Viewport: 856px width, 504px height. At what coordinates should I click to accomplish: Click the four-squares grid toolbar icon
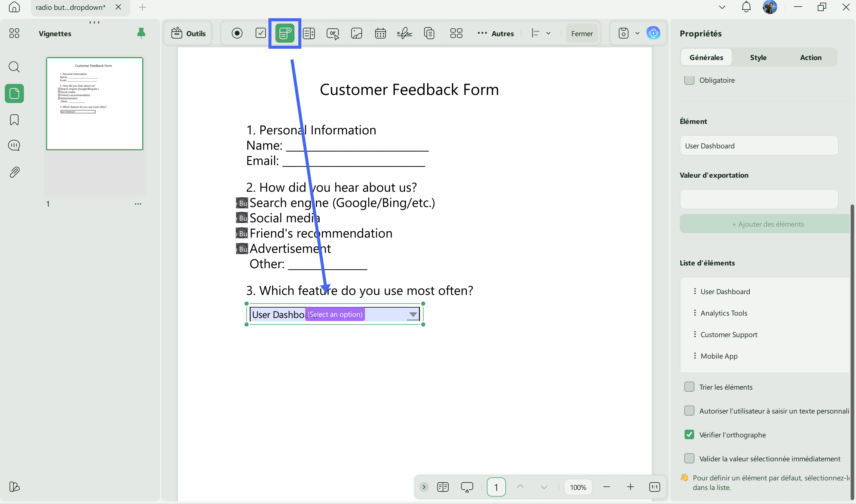456,33
